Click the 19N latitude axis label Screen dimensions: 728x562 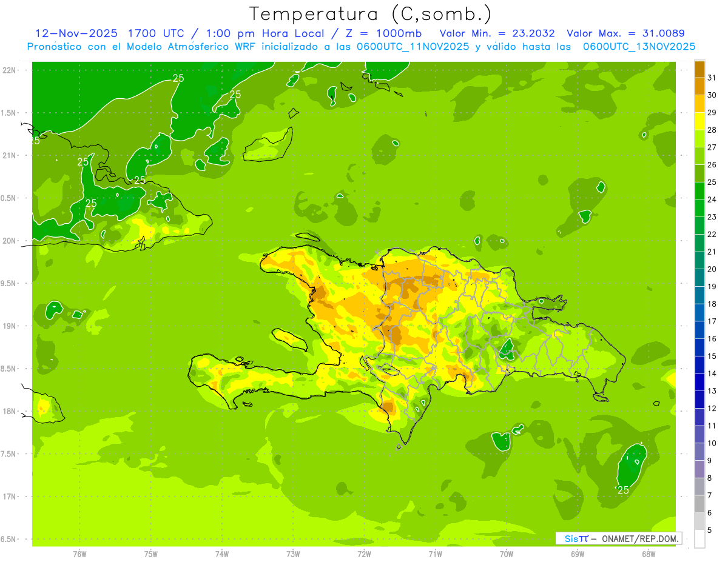[x=10, y=326]
